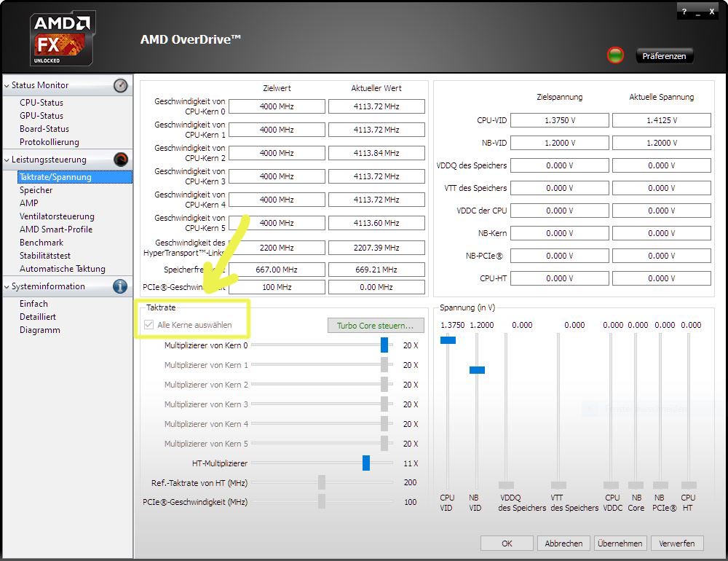728x561 pixels.
Task: Click Übernehmen to apply settings
Action: [620, 544]
